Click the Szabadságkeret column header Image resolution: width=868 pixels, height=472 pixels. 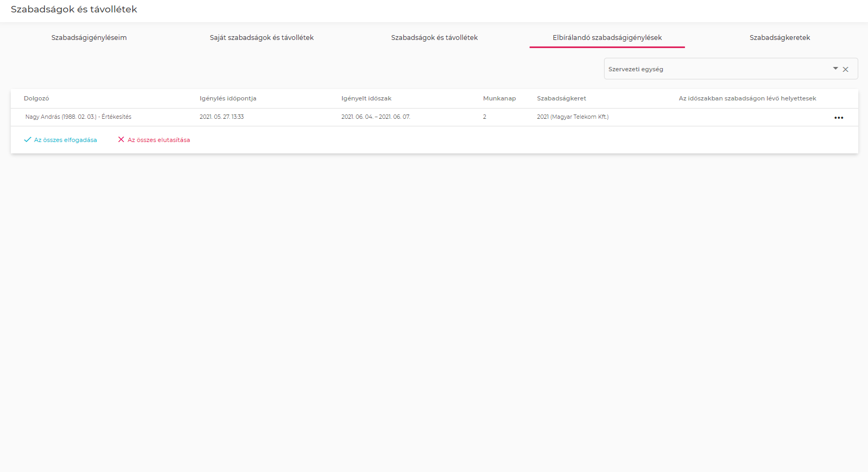coord(561,99)
